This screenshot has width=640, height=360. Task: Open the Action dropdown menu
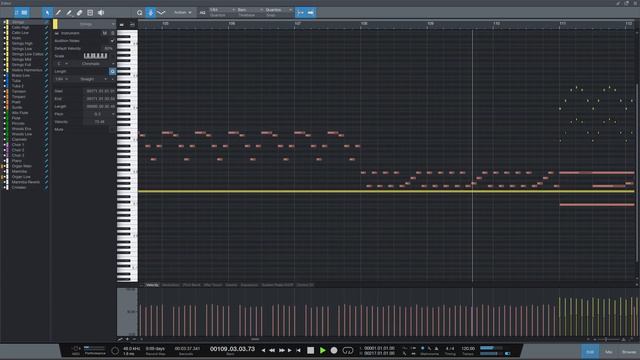(x=182, y=13)
